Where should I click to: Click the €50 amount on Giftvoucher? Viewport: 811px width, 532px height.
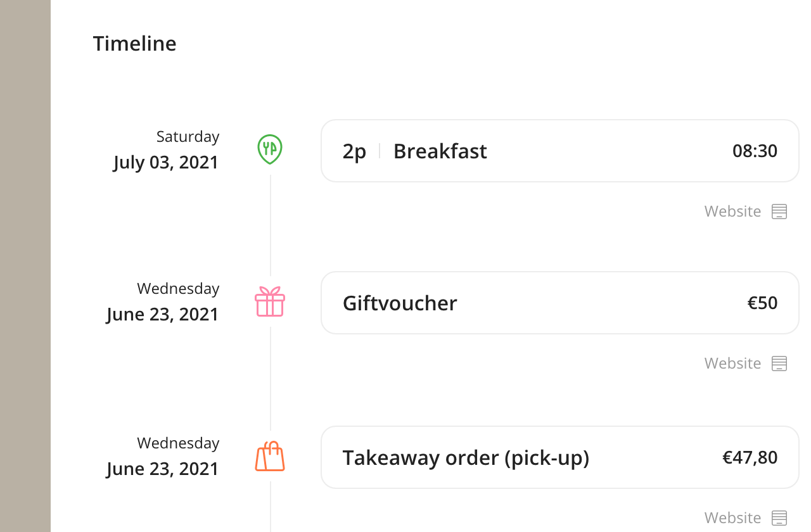click(762, 303)
